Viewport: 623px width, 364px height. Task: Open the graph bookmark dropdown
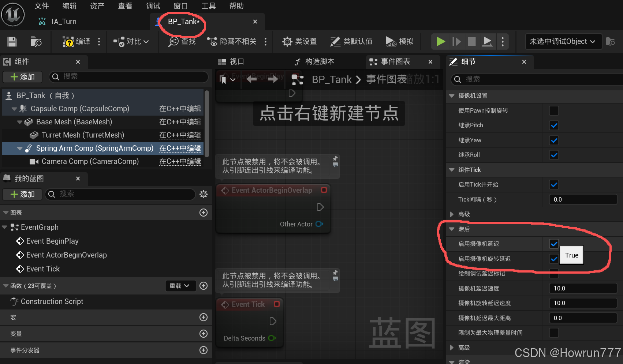(x=227, y=79)
